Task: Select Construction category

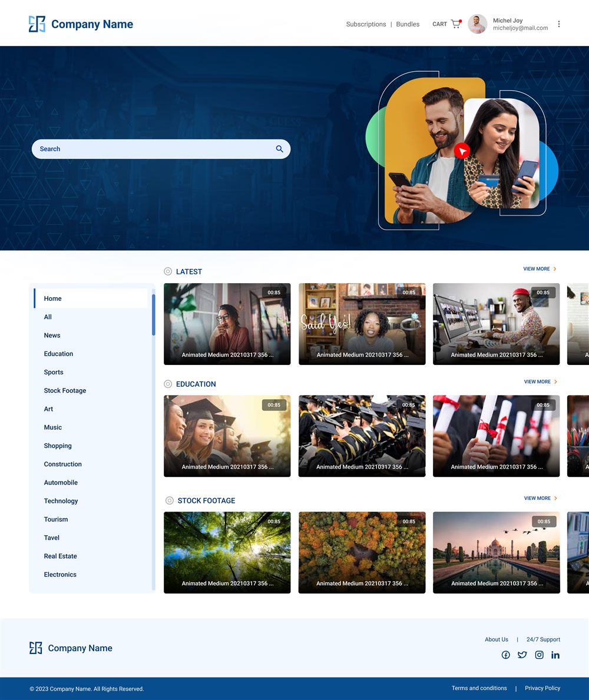Action: (62, 464)
